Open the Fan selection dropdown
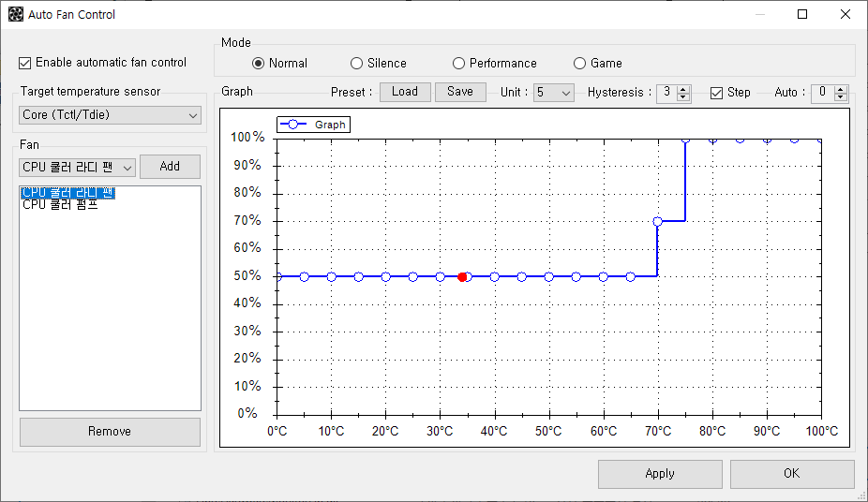 tap(77, 167)
